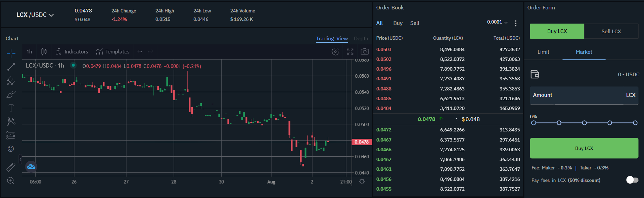Open the ruler measure tool
The image size is (644, 198).
11,167
